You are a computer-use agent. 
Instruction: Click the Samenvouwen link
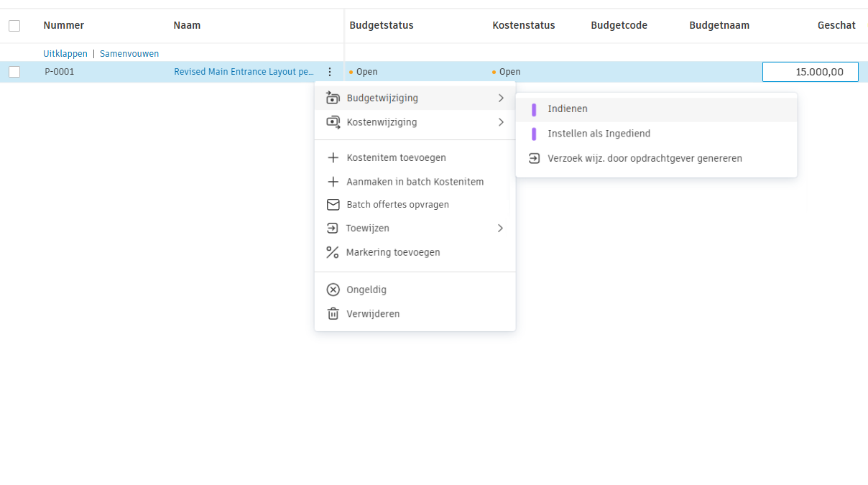129,54
